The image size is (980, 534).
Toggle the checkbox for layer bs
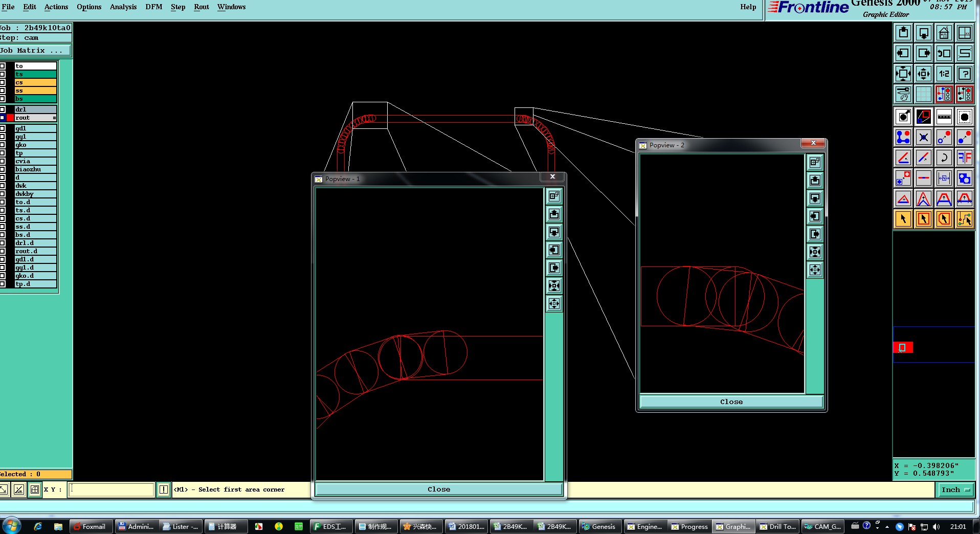coord(3,99)
